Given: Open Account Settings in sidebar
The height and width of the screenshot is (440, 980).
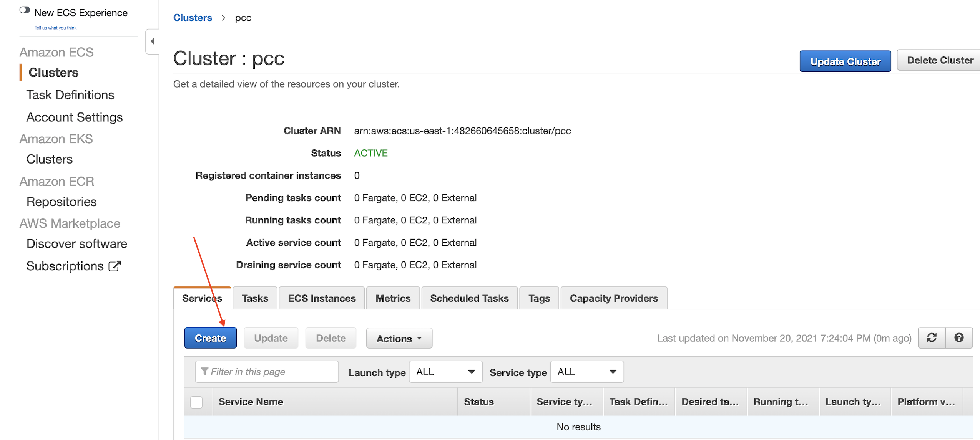Looking at the screenshot, I should pos(75,117).
